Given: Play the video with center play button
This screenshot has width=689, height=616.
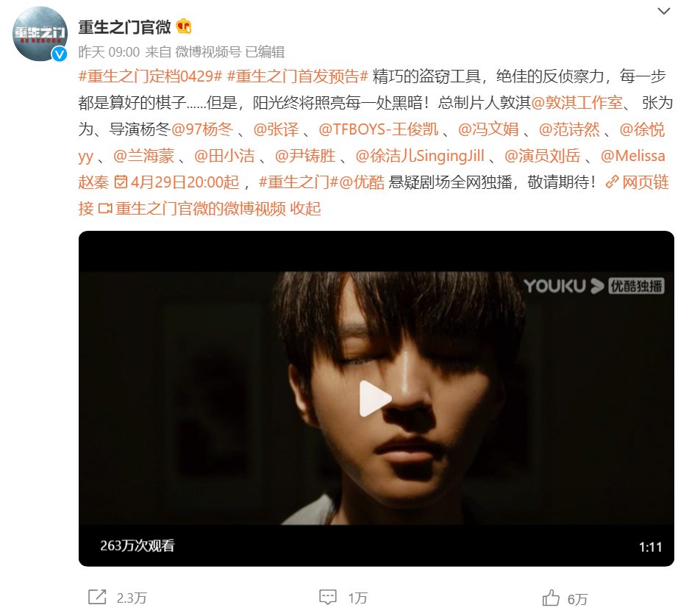Looking at the screenshot, I should [x=375, y=398].
